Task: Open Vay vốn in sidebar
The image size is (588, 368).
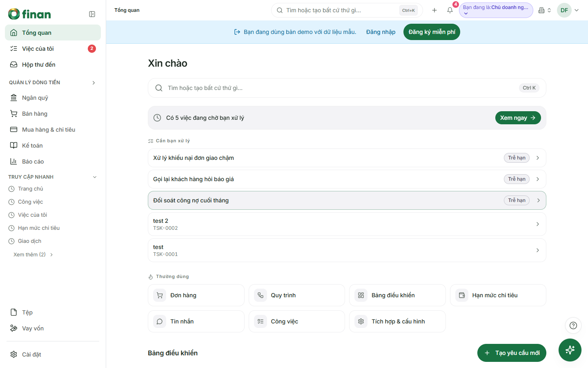Action: tap(53, 328)
